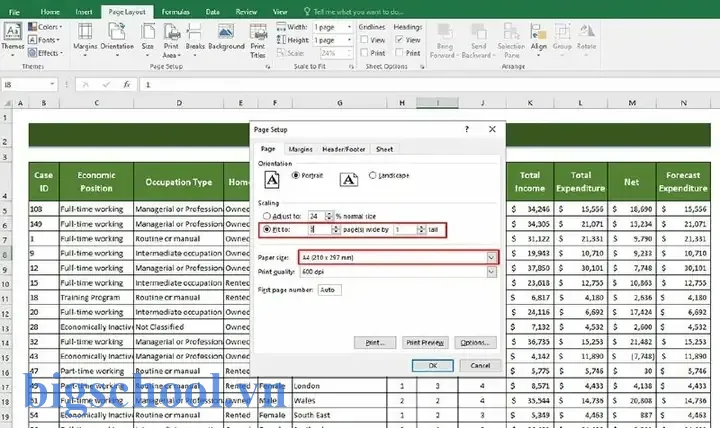Image resolution: width=720 pixels, height=428 pixels.
Task: Open the Themes gallery
Action: coord(12,39)
